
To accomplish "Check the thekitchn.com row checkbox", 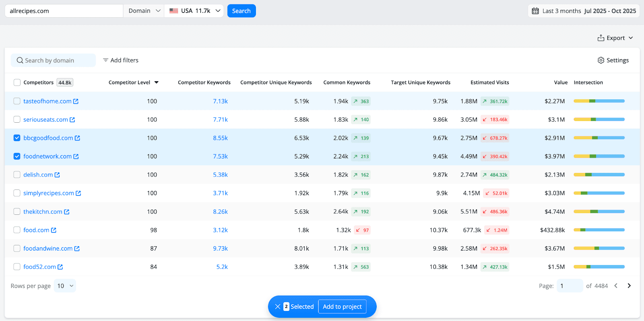I will tap(17, 212).
